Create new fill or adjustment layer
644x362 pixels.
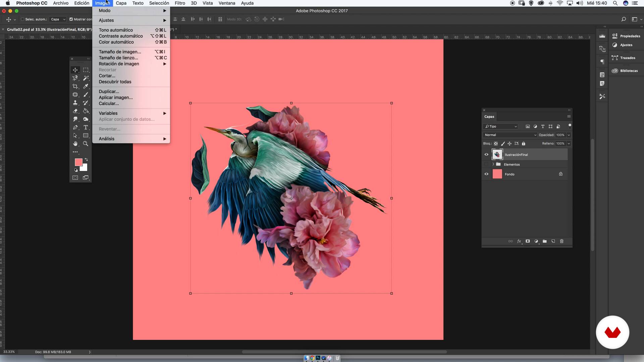536,241
